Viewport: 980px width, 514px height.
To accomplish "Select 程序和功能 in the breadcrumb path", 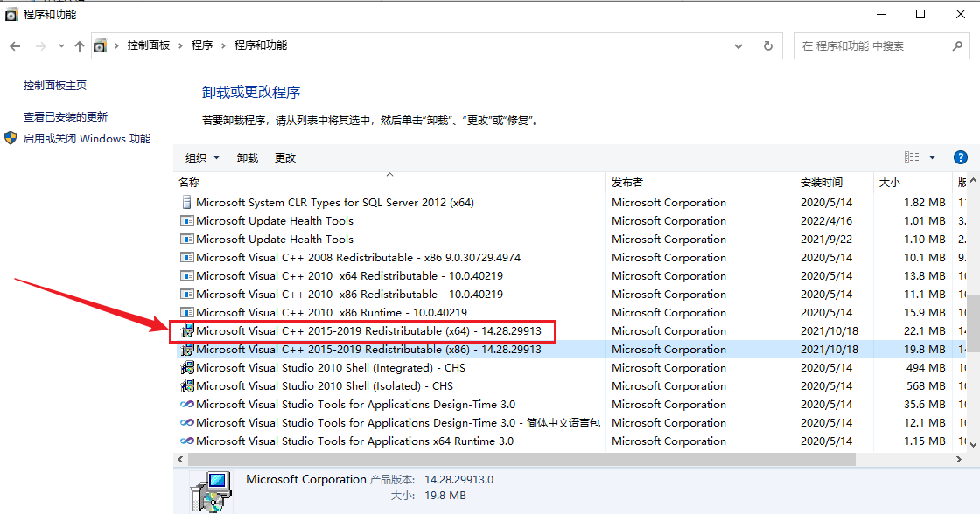I will (x=261, y=45).
